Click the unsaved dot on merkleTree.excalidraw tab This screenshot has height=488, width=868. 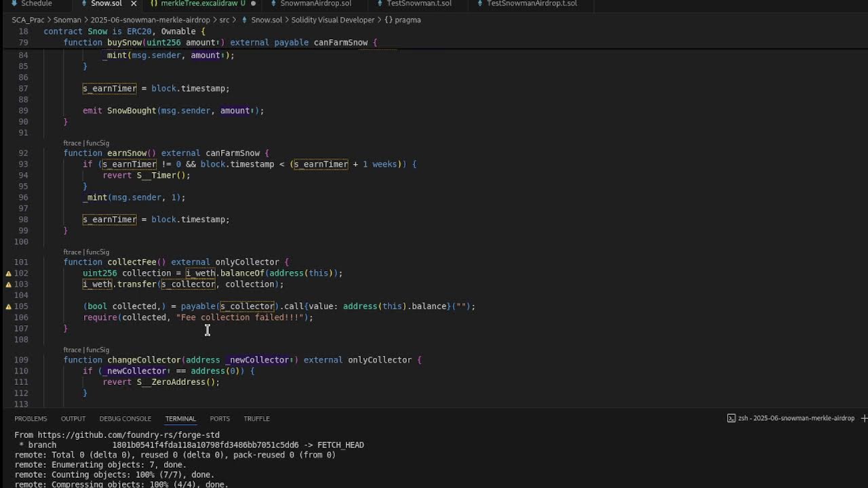point(253,3)
